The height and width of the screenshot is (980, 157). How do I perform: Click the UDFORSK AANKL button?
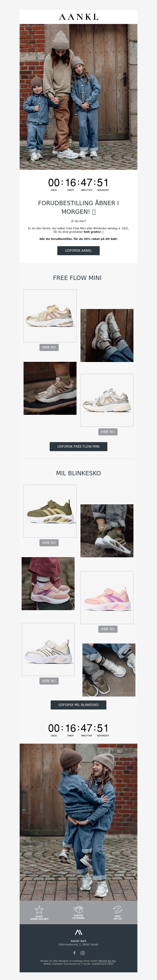pos(78,250)
